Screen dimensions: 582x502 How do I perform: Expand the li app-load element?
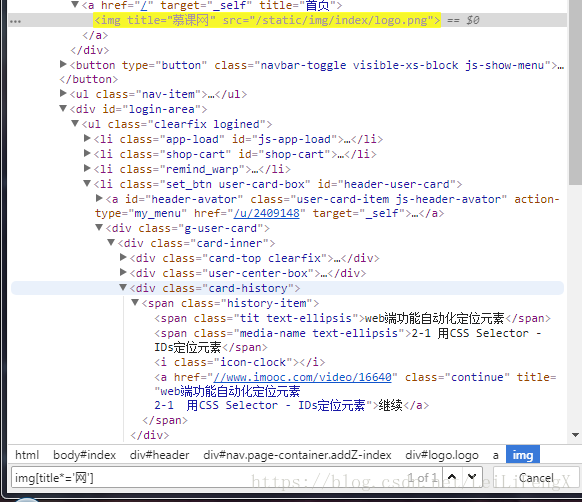coord(87,138)
